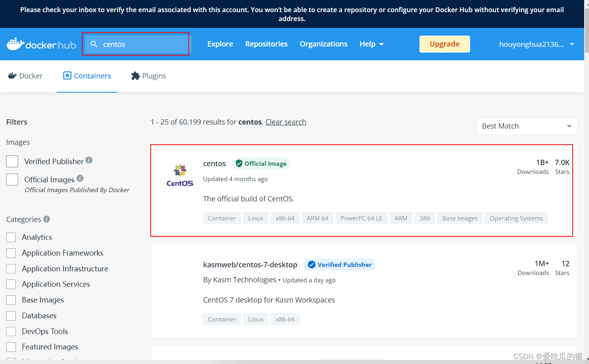Open the kasmweb/centos-7-desktop result
This screenshot has width=589, height=364.
point(250,265)
